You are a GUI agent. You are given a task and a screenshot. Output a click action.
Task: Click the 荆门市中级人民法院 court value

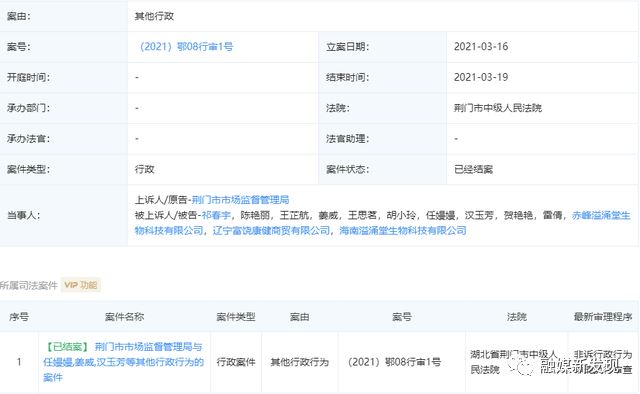pos(498,108)
